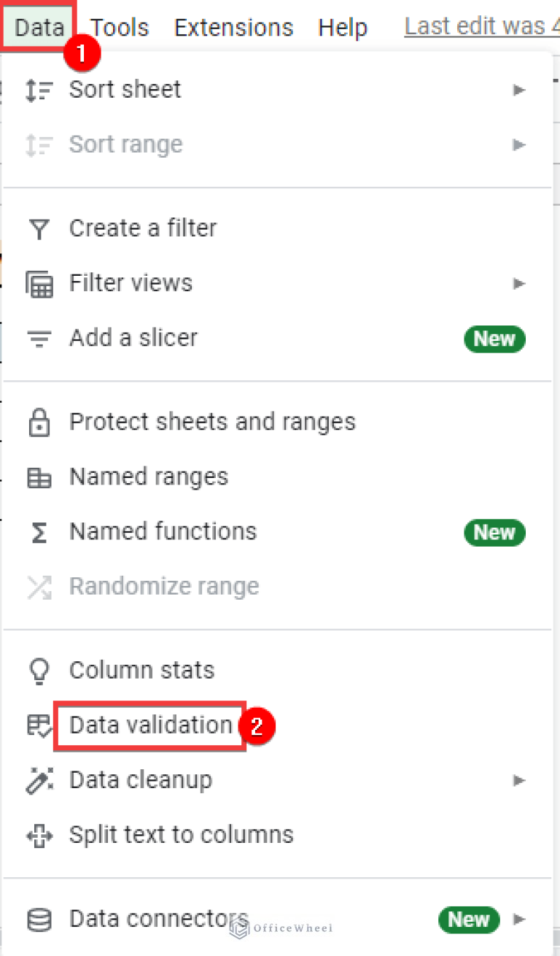The height and width of the screenshot is (956, 560).
Task: Expand the Sort sheet submenu arrow
Action: pyautogui.click(x=519, y=89)
